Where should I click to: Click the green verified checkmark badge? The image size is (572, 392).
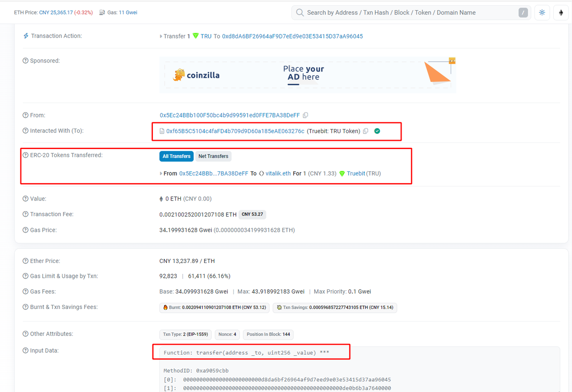tap(377, 131)
